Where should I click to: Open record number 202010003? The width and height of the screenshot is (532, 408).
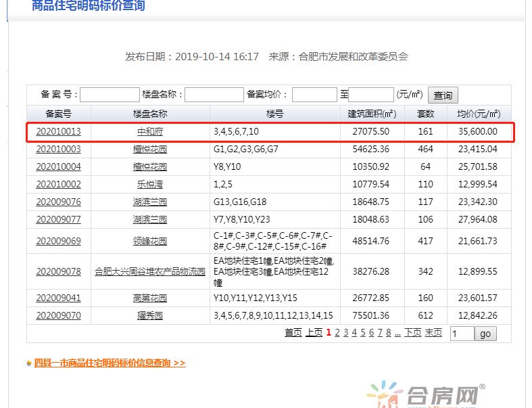pyautogui.click(x=58, y=149)
